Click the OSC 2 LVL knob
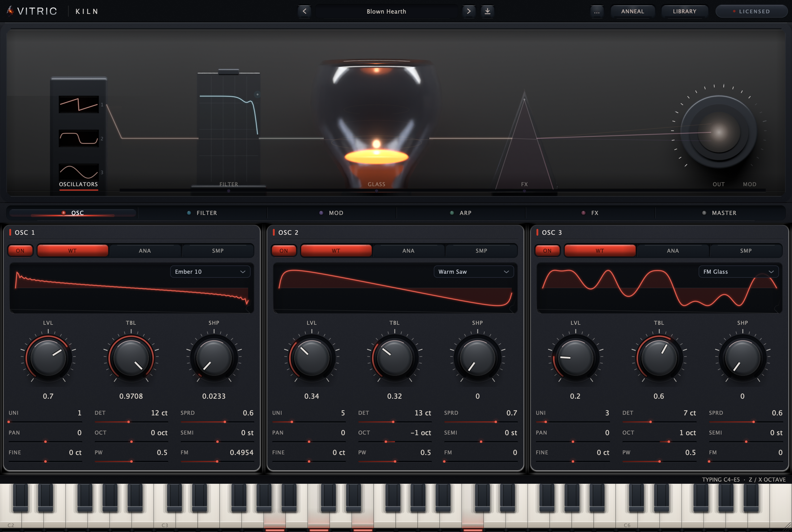Image resolution: width=792 pixels, height=532 pixels. 312,358
